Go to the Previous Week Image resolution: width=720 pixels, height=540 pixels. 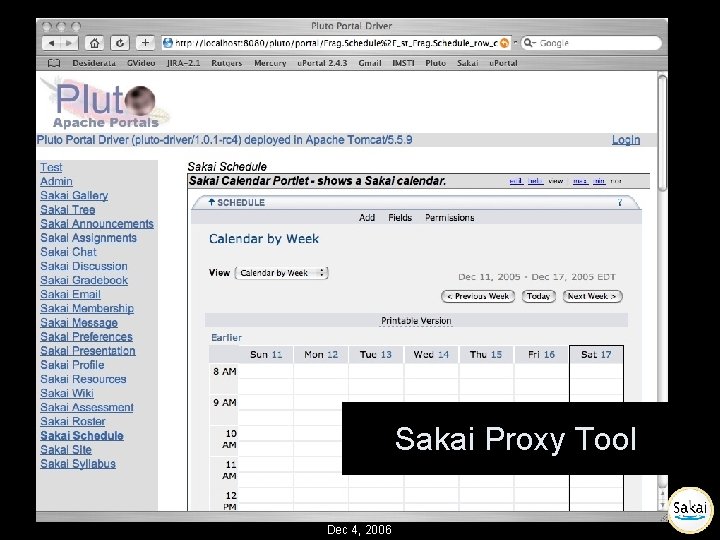click(478, 297)
